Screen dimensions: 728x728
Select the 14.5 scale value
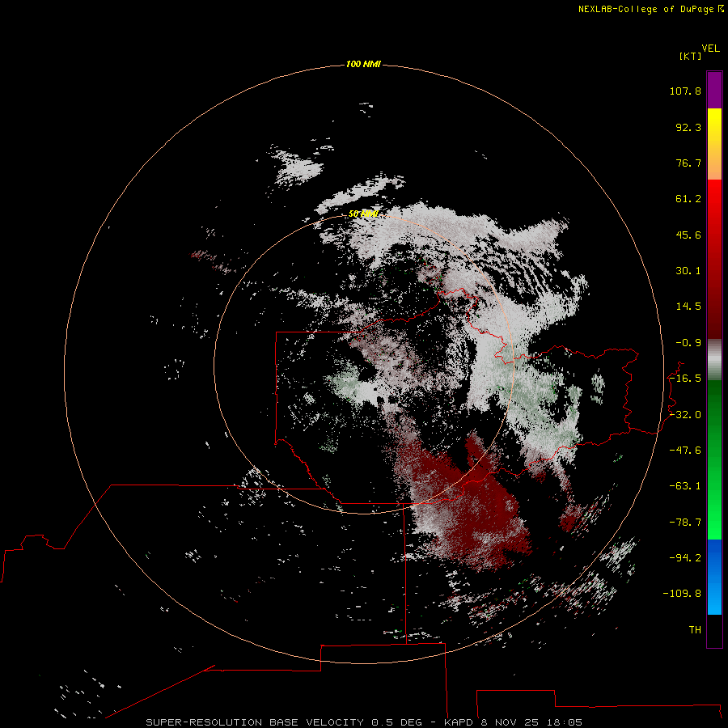tap(688, 307)
